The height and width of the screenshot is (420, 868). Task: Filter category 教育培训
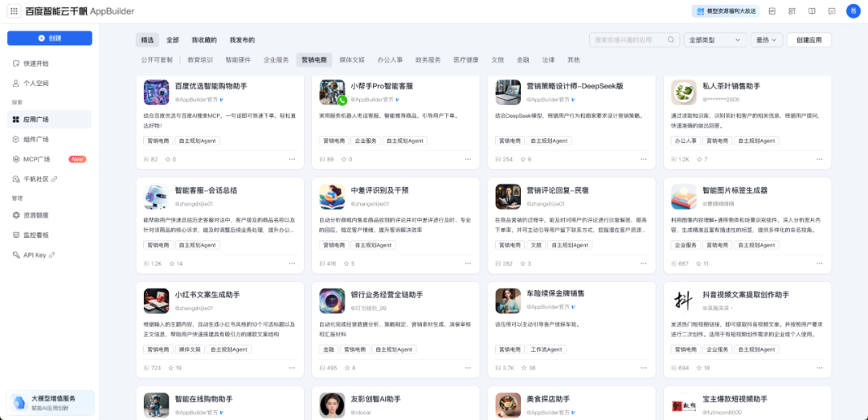click(200, 59)
